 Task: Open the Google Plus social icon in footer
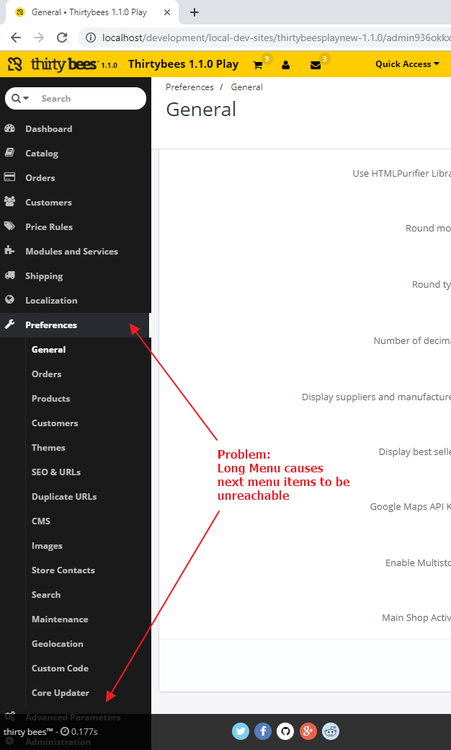[x=308, y=731]
